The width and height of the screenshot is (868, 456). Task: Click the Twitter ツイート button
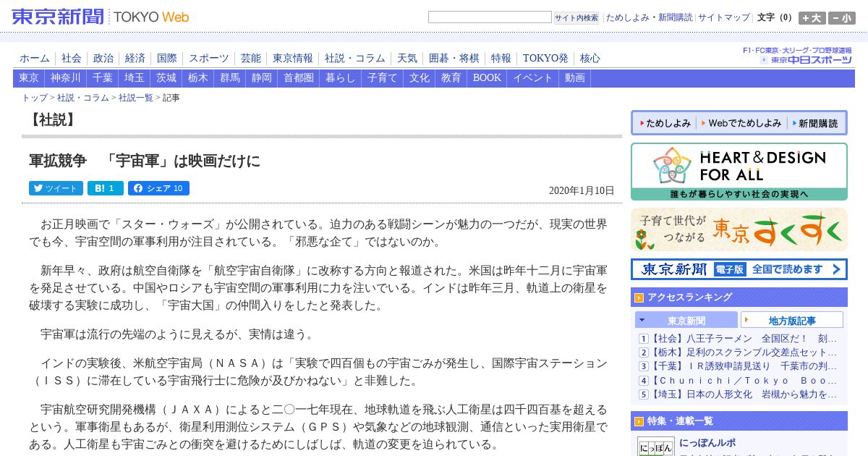pos(56,188)
